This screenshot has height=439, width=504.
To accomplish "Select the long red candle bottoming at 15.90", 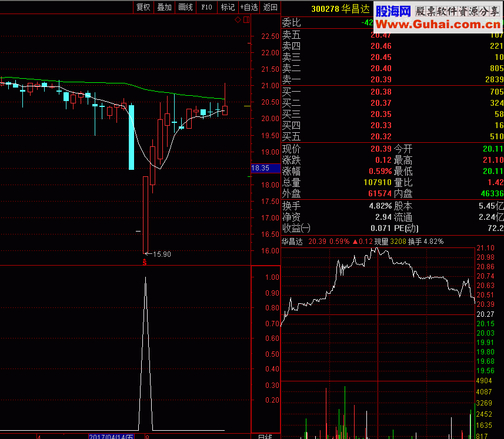I will coord(146,215).
